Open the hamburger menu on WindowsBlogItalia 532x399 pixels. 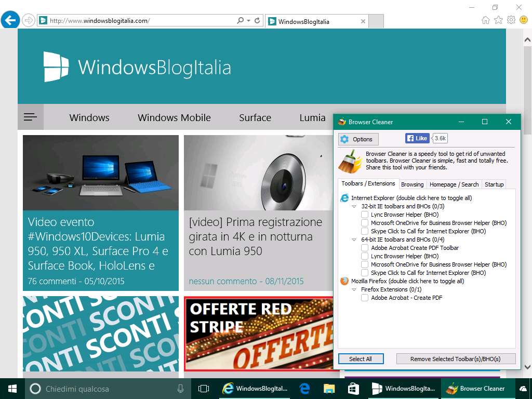coord(31,117)
